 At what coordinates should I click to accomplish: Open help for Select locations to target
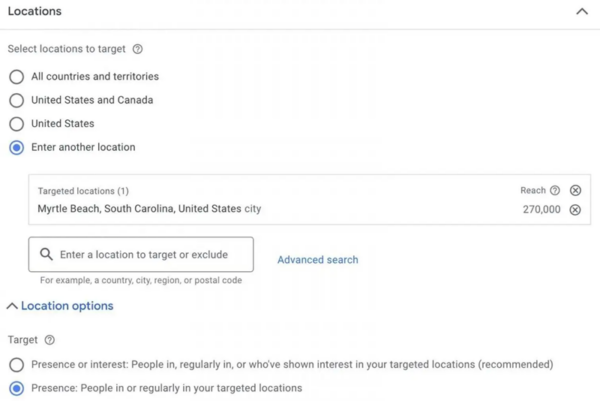(138, 49)
